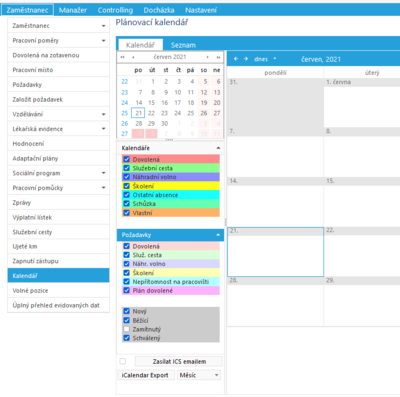The image size is (400, 397).
Task: Open Výplatní lístek sidebar item
Action: point(58,217)
